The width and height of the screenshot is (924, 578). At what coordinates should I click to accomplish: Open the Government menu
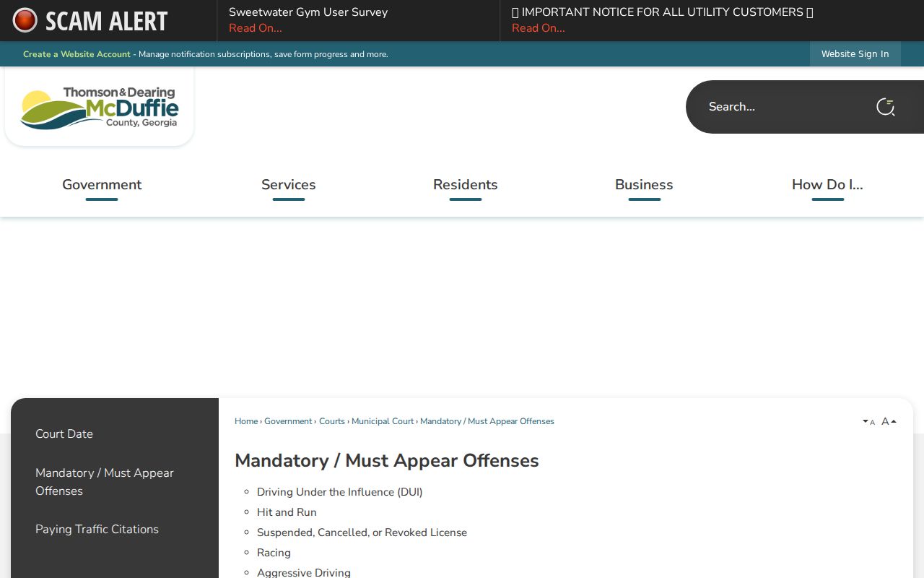(x=102, y=185)
